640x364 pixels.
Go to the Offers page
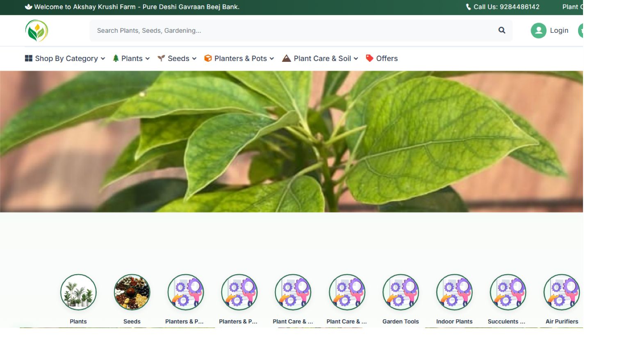(x=382, y=59)
